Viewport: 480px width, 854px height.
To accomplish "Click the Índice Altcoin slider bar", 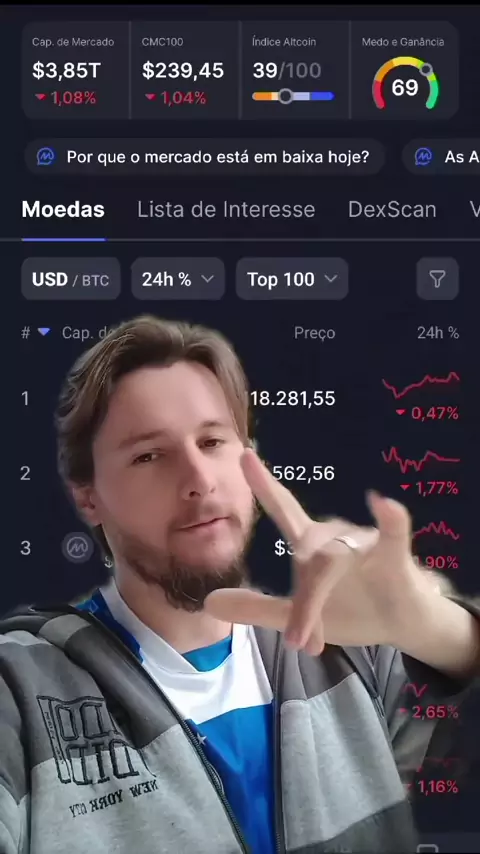I will tap(293, 96).
